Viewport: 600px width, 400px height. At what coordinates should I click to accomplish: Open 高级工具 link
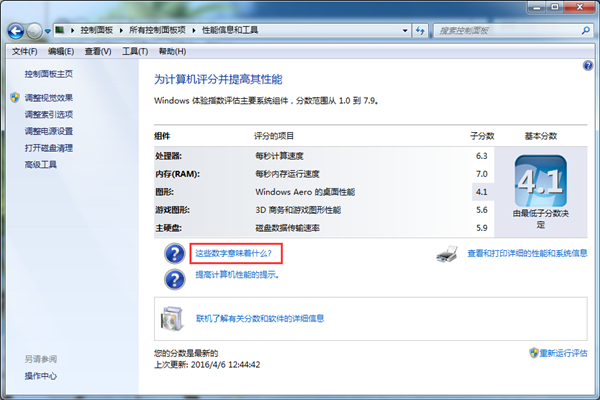[x=41, y=165]
